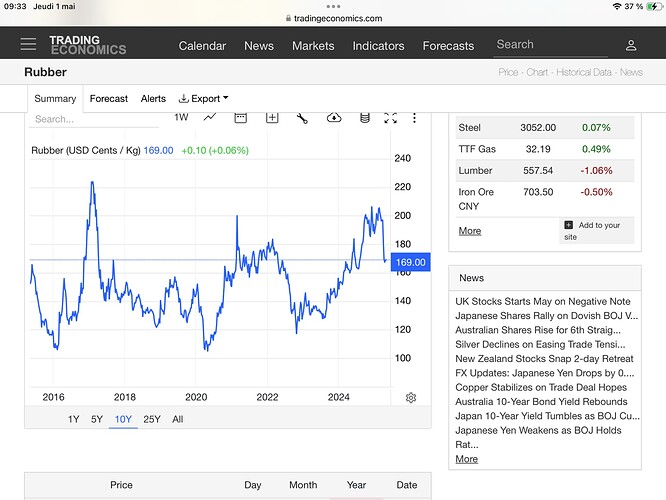Click the cloud download icon
Screen dimensions: 666x500
334,117
